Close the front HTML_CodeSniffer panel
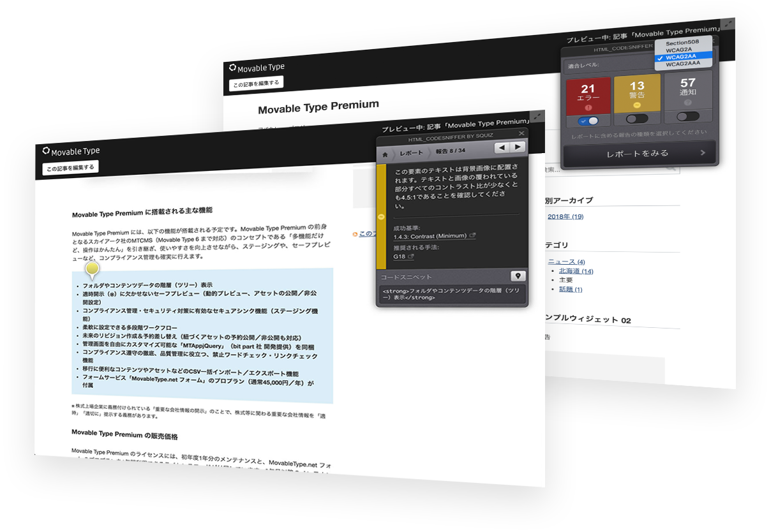The image size is (778, 532). click(521, 133)
